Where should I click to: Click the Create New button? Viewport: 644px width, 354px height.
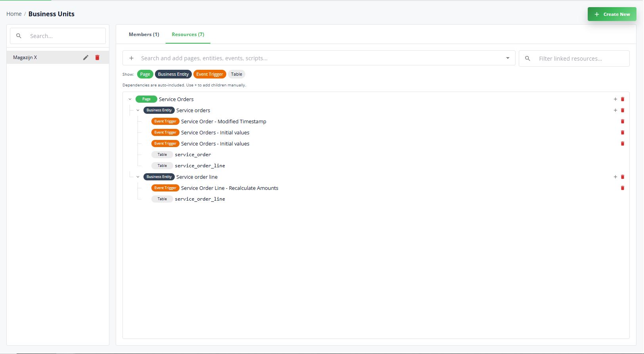[612, 14]
